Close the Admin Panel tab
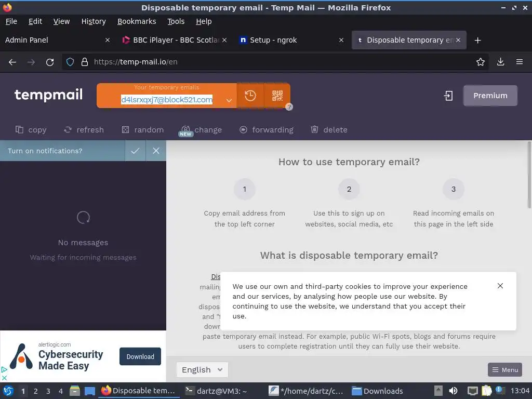Viewport: 532px width, 399px height. tap(107, 40)
